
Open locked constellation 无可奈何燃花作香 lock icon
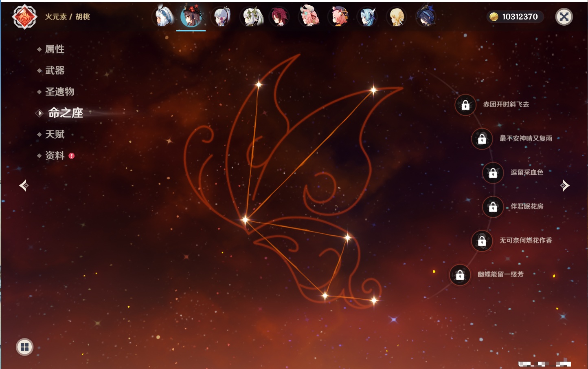(x=482, y=241)
